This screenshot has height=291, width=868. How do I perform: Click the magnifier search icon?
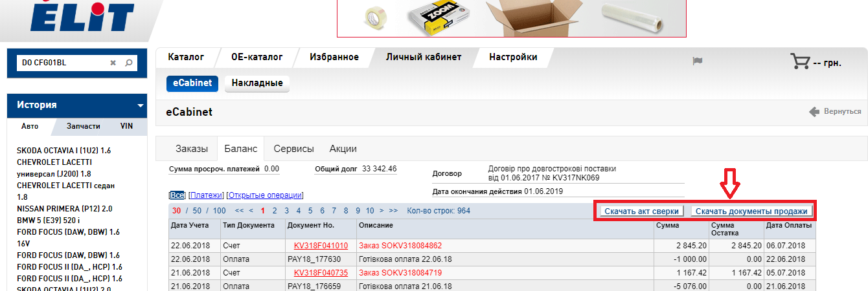(x=128, y=63)
